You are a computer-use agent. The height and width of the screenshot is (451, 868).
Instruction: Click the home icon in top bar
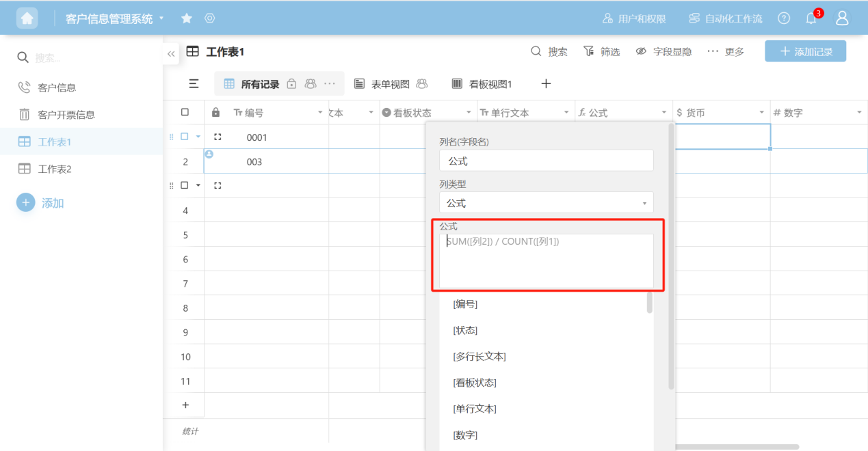click(27, 18)
